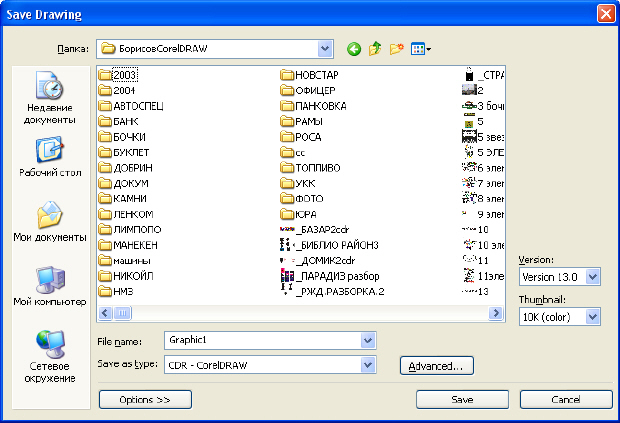
Task: Open Мои документы location
Action: click(49, 222)
